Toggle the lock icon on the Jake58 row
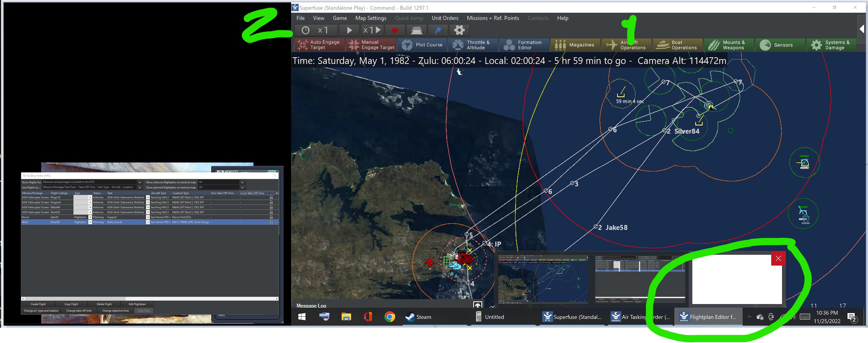Image resolution: width=868 pixels, height=343 pixels. coord(271,217)
